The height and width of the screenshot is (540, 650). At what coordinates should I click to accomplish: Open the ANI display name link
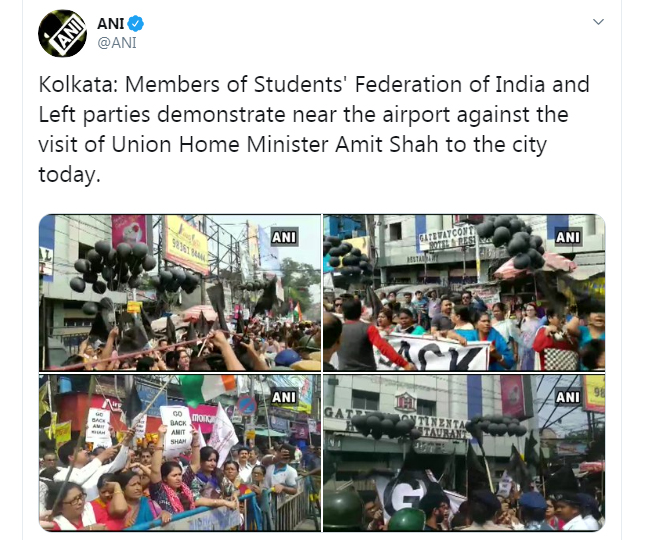pyautogui.click(x=111, y=24)
